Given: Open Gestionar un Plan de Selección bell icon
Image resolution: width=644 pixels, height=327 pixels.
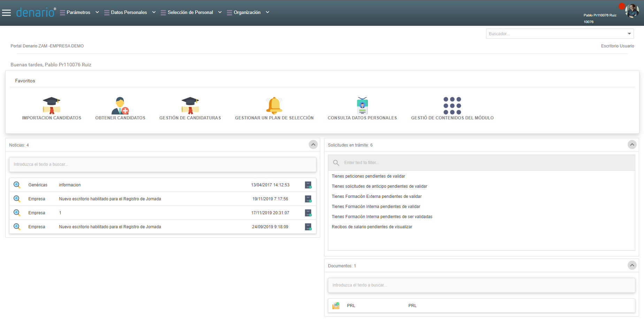Looking at the screenshot, I should pyautogui.click(x=274, y=105).
